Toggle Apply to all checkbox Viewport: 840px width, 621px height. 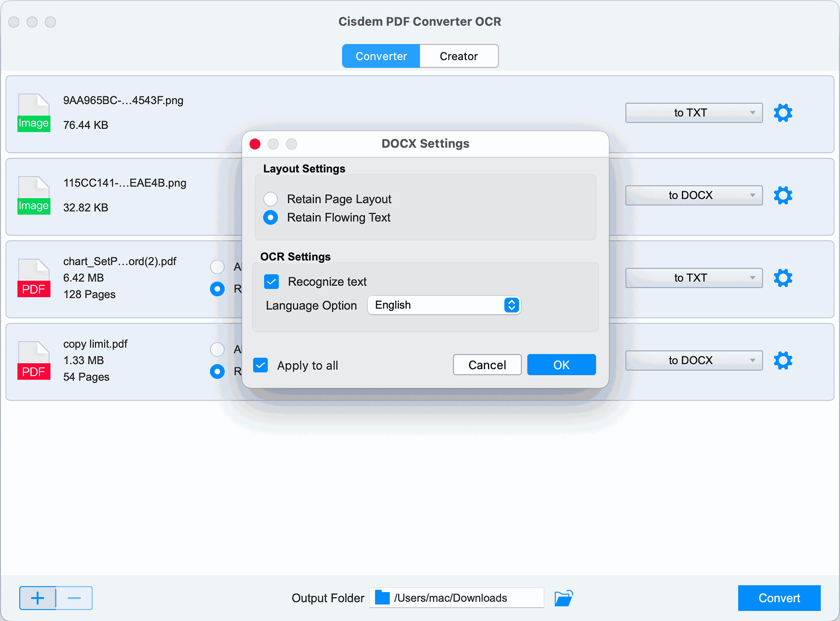[x=260, y=366]
